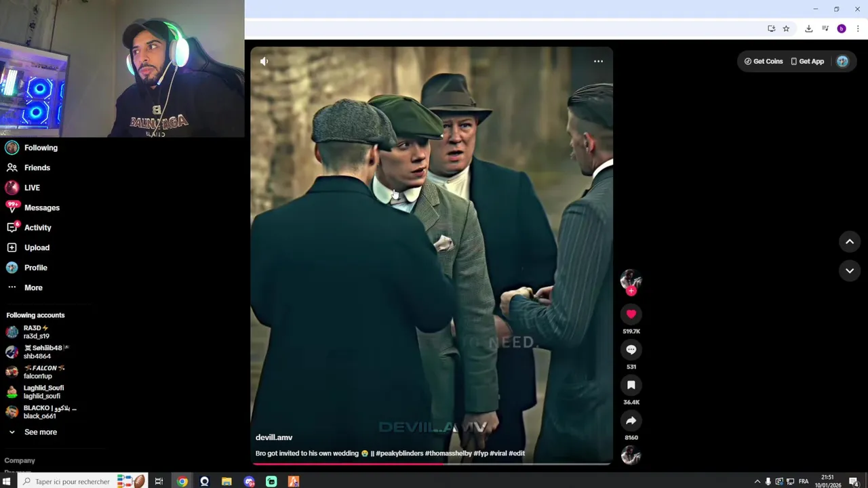Open the Upload page

(x=28, y=247)
